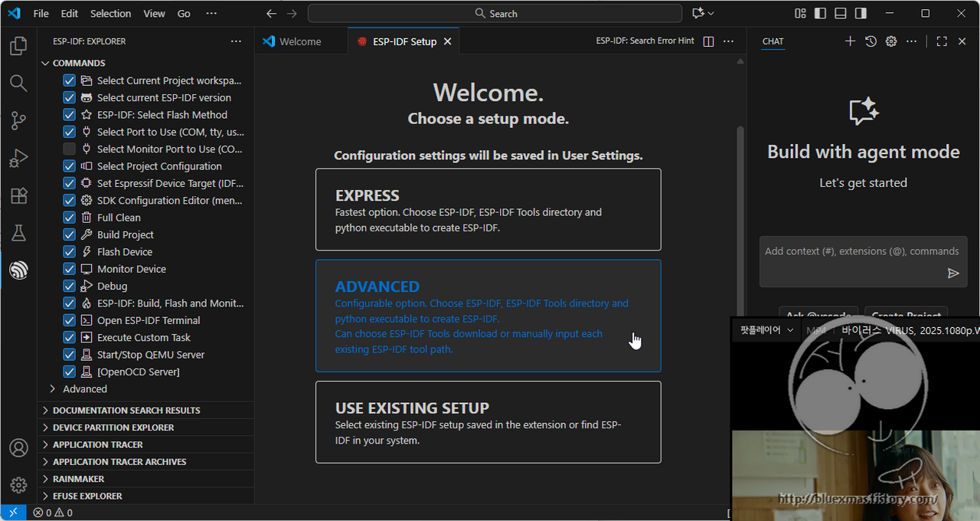Viewport: 980px width, 521px height.
Task: Uncheck Select current ESP-IDF version checkbox
Action: point(69,97)
